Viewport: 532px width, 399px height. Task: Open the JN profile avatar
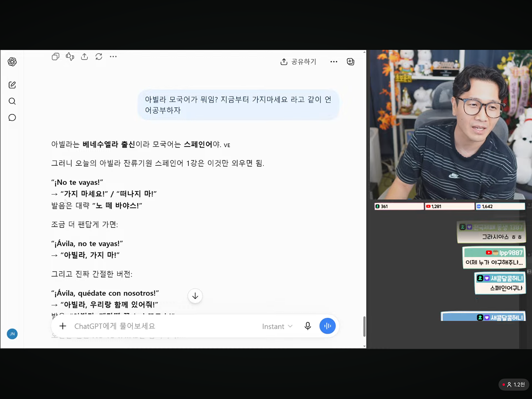coord(12,334)
